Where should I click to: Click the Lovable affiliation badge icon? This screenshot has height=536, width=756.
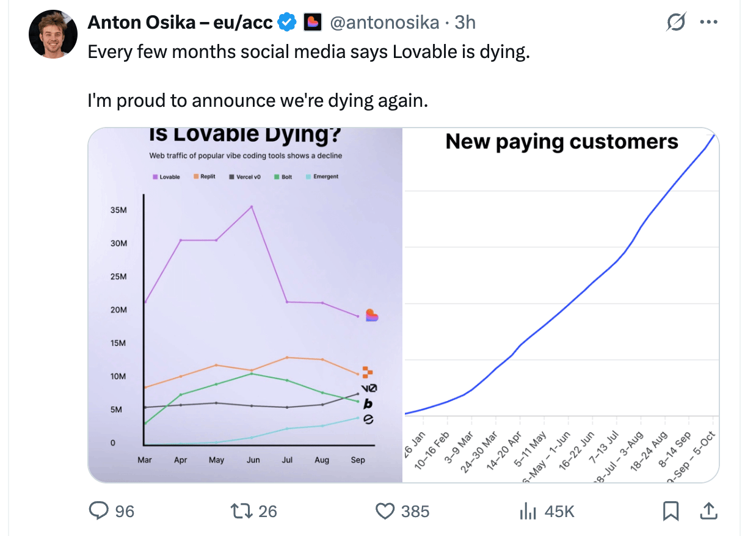point(312,23)
